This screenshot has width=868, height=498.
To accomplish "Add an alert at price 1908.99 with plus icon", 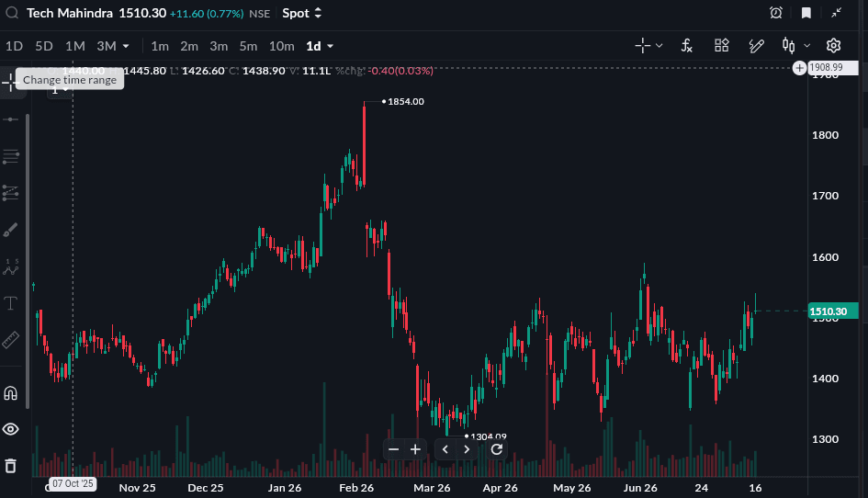I will pos(799,68).
